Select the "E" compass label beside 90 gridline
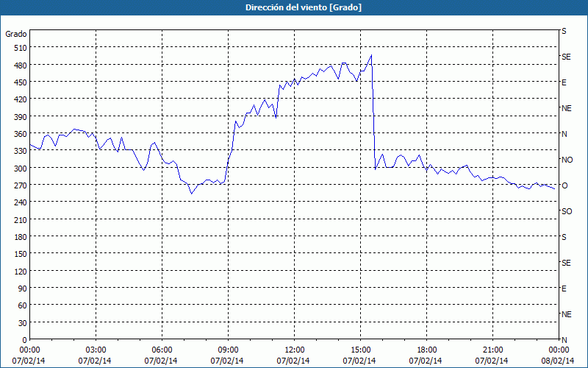This screenshot has width=588, height=368. [564, 289]
